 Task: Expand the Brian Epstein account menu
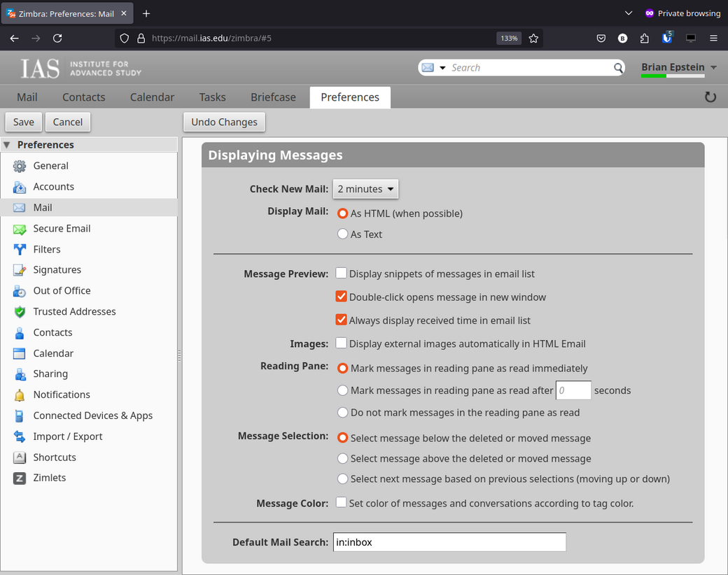713,68
